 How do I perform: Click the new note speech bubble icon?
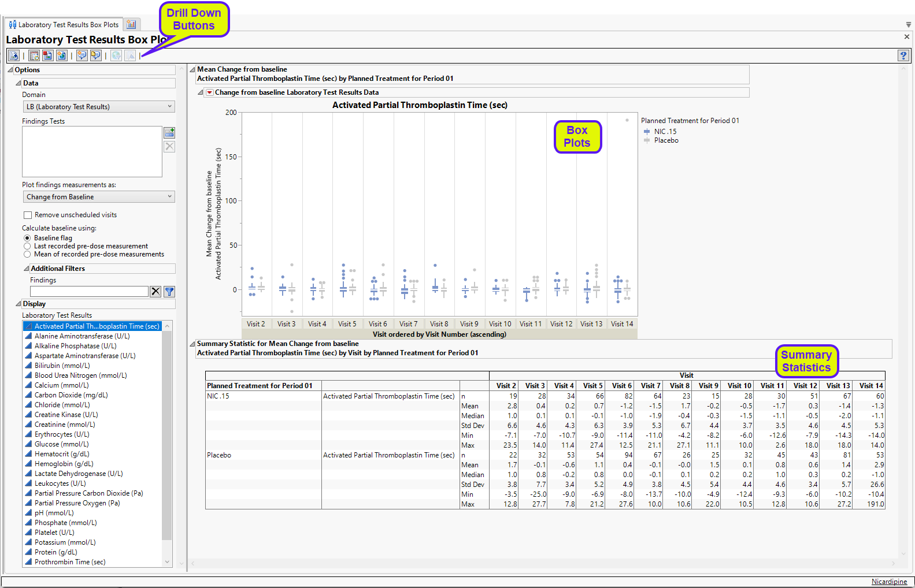point(82,55)
